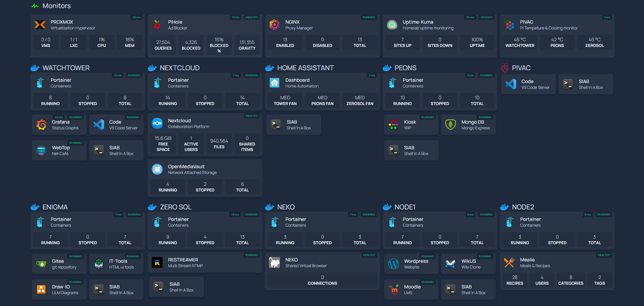Click ZERO SOL 4 STOPPED stat

pyautogui.click(x=205, y=239)
